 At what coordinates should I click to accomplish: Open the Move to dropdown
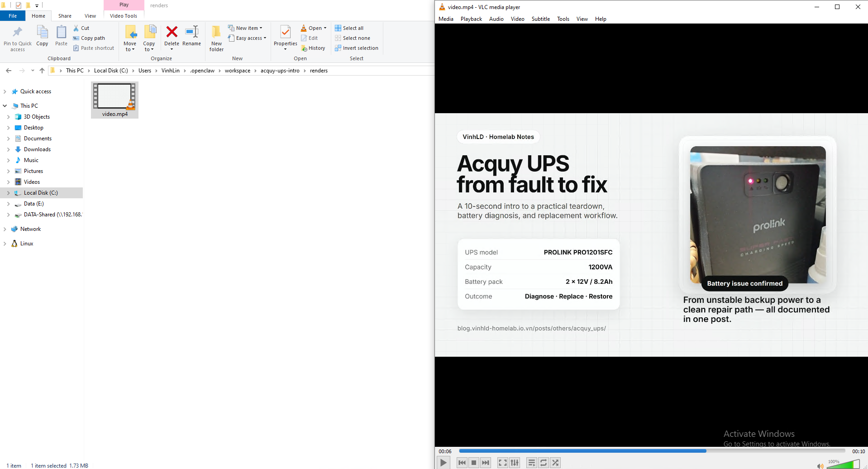[130, 38]
